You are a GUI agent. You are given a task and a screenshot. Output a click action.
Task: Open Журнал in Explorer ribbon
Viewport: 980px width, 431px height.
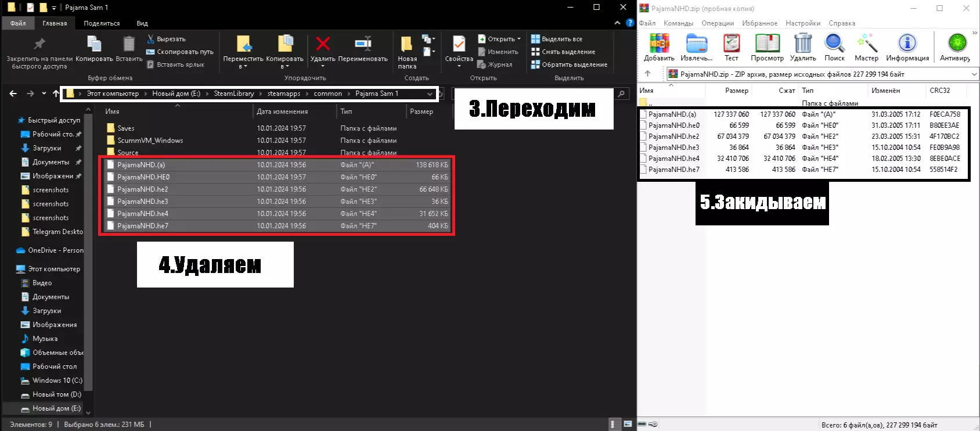tap(495, 64)
